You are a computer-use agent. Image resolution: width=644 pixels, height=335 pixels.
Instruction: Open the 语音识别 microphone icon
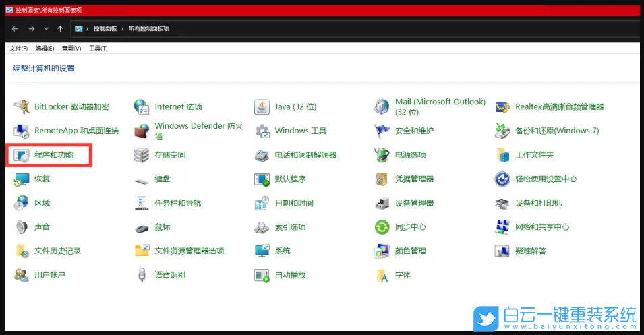point(142,275)
